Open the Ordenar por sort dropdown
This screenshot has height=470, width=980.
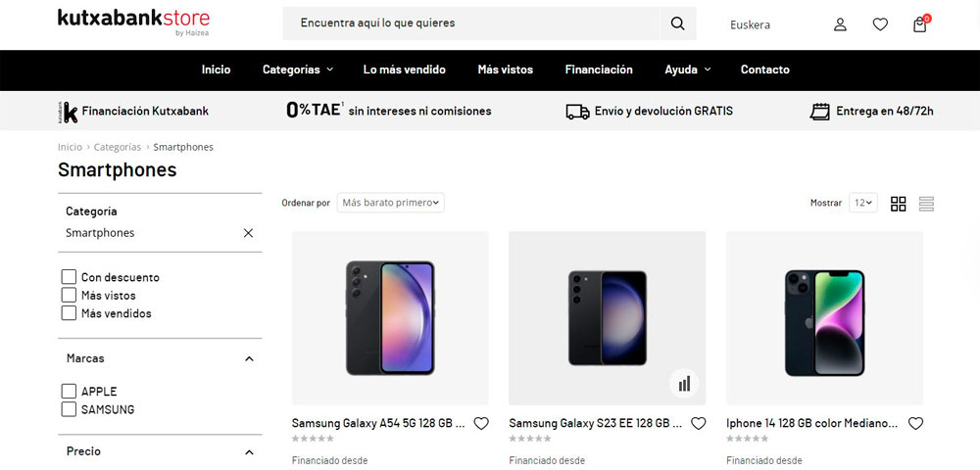point(390,203)
